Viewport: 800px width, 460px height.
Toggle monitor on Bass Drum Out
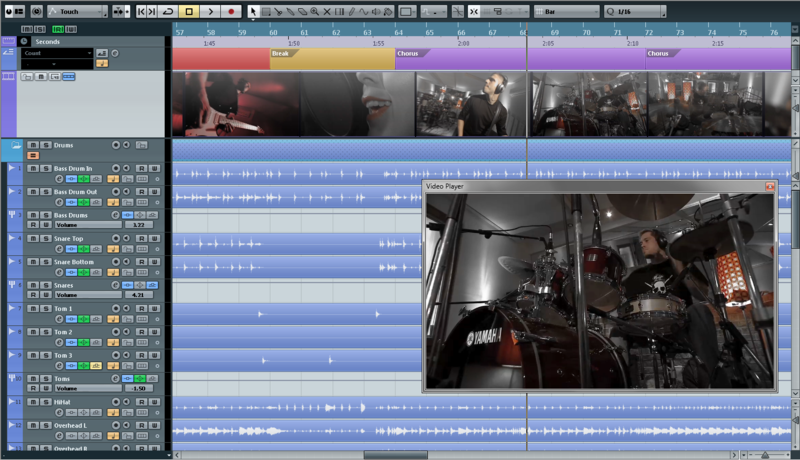tap(126, 192)
